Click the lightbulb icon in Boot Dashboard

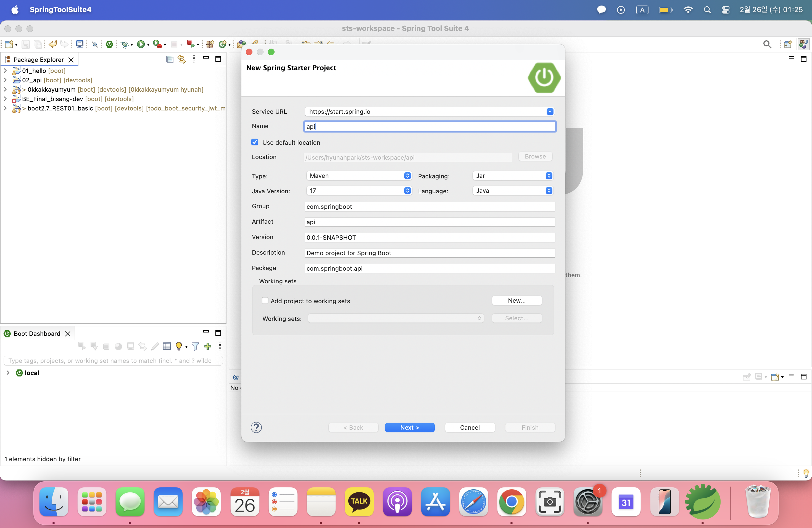(x=179, y=346)
